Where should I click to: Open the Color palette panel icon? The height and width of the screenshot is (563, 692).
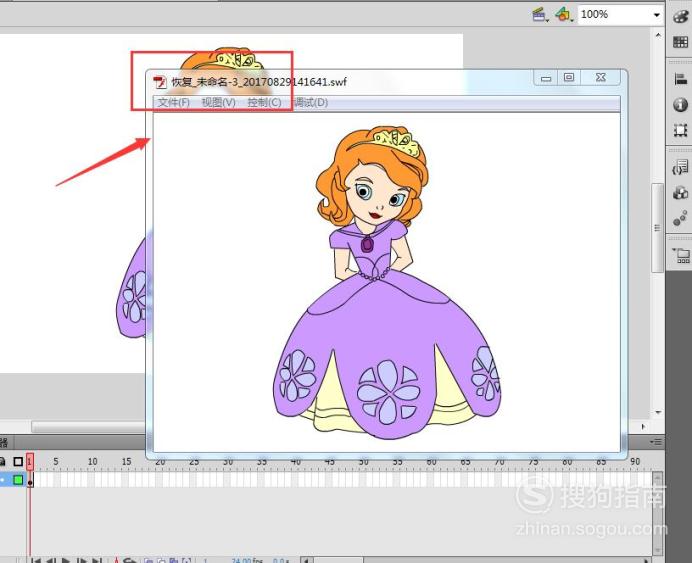pos(680,16)
